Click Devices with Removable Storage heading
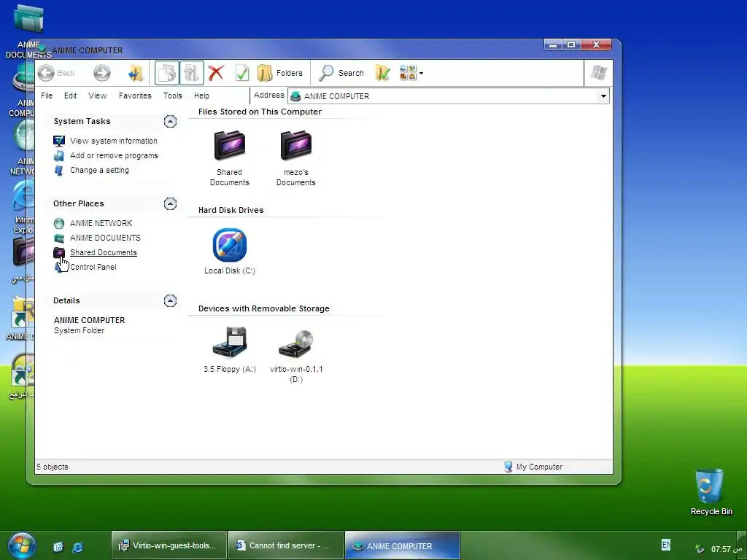This screenshot has width=747, height=560. (264, 308)
